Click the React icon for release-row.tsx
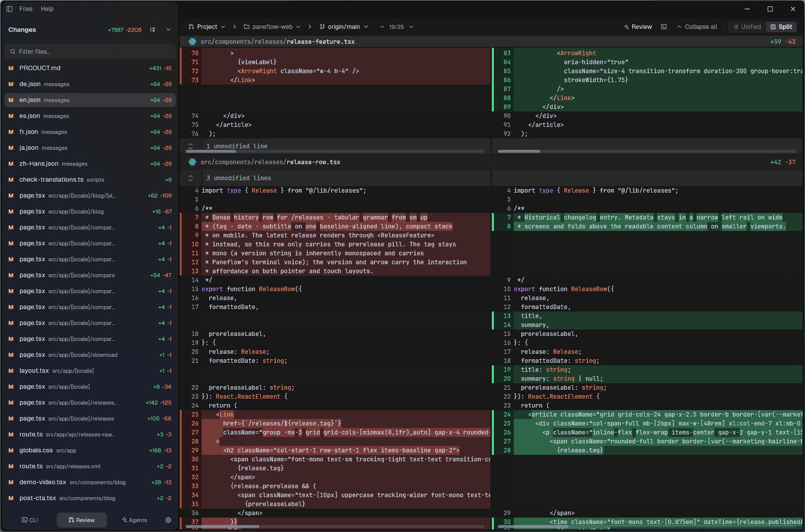Viewport: 805px width, 532px height. [192, 162]
